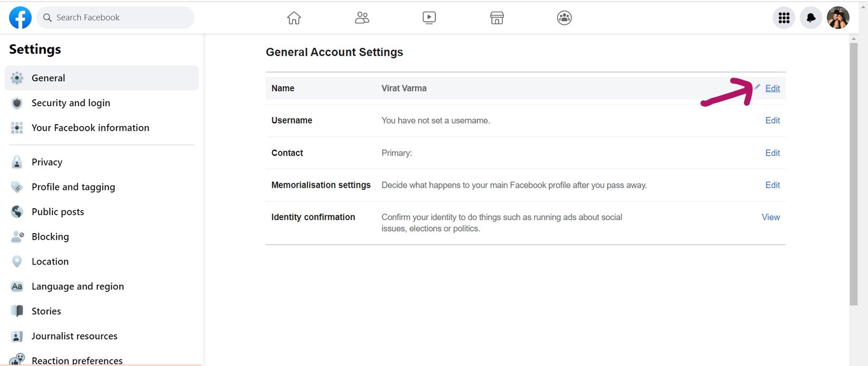Click the scrollbar up arrow

854,38
